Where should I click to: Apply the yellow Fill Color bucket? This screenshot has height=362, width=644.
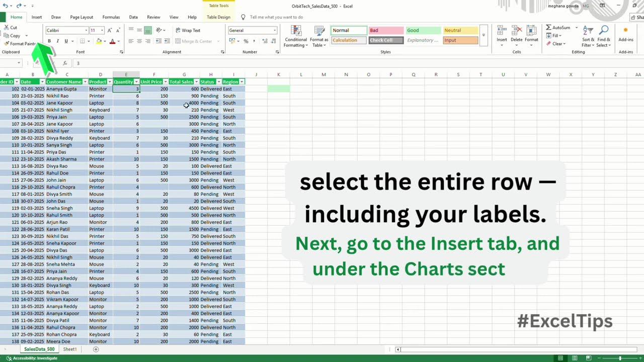tap(99, 41)
